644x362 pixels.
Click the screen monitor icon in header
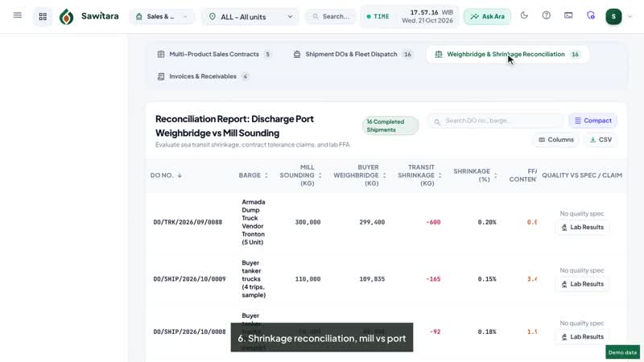568,15
